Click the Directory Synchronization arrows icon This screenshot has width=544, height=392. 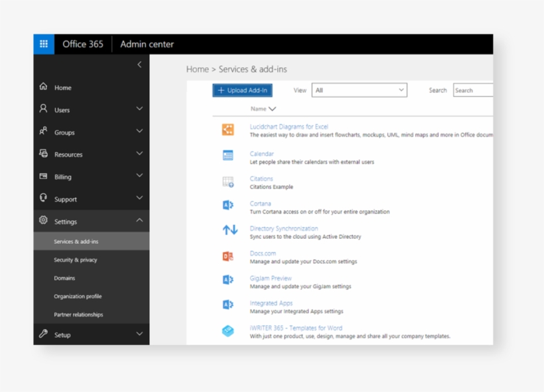pyautogui.click(x=230, y=229)
